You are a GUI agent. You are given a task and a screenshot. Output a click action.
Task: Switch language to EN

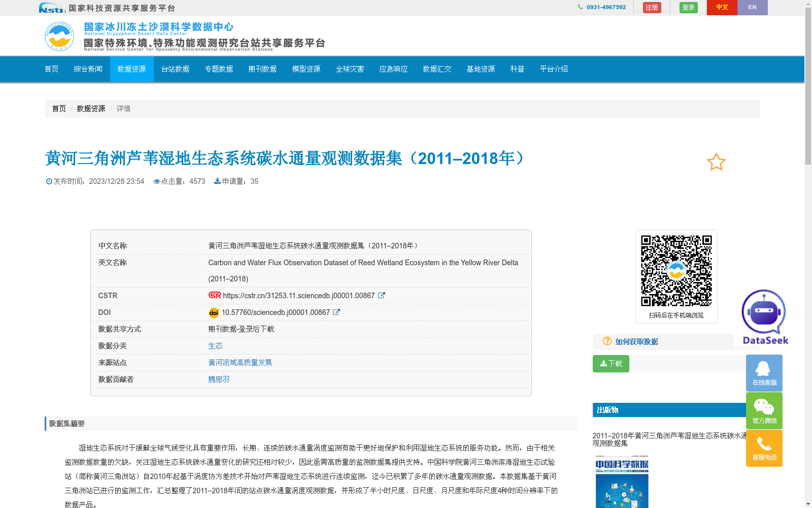tap(753, 8)
